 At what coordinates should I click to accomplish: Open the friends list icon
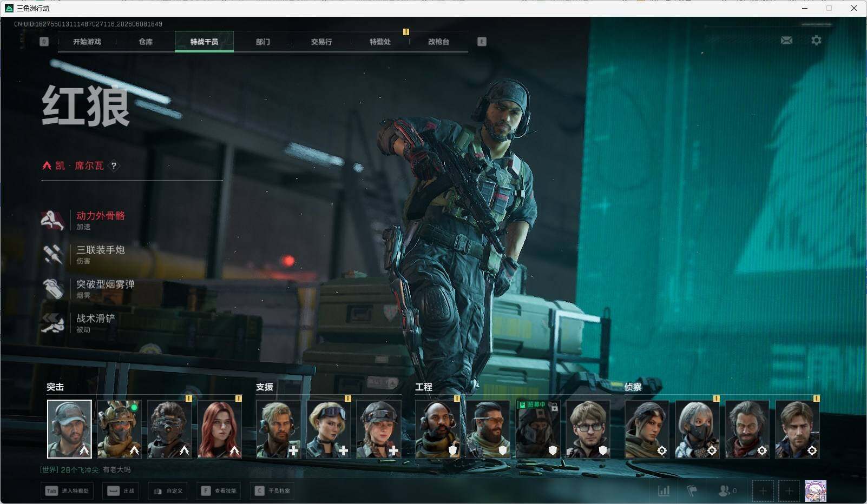tap(724, 491)
